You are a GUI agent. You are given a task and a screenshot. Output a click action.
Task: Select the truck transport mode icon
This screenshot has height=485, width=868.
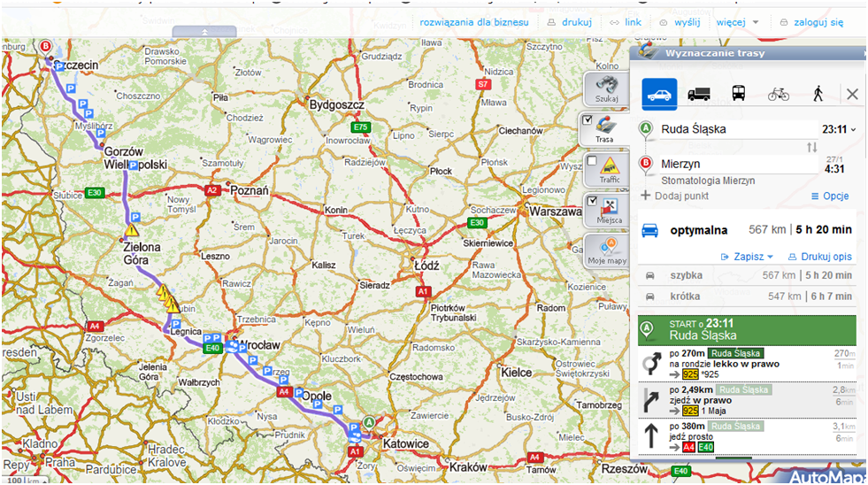tap(699, 94)
